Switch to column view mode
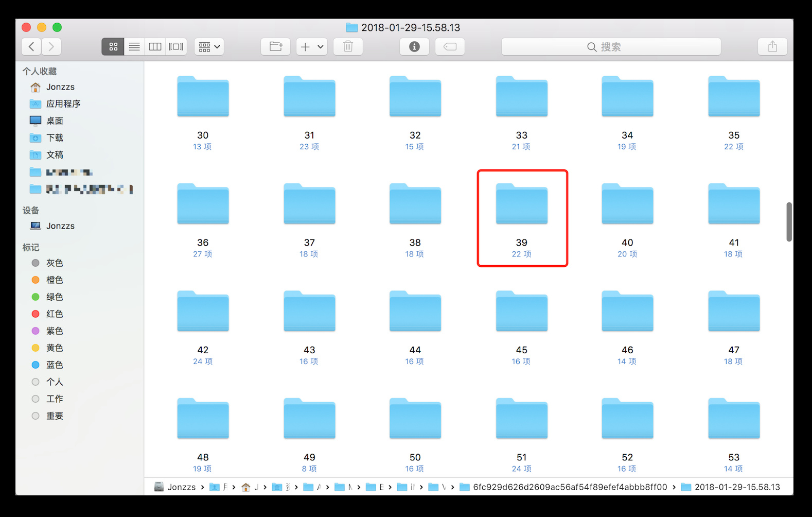Image resolution: width=812 pixels, height=517 pixels. (155, 47)
